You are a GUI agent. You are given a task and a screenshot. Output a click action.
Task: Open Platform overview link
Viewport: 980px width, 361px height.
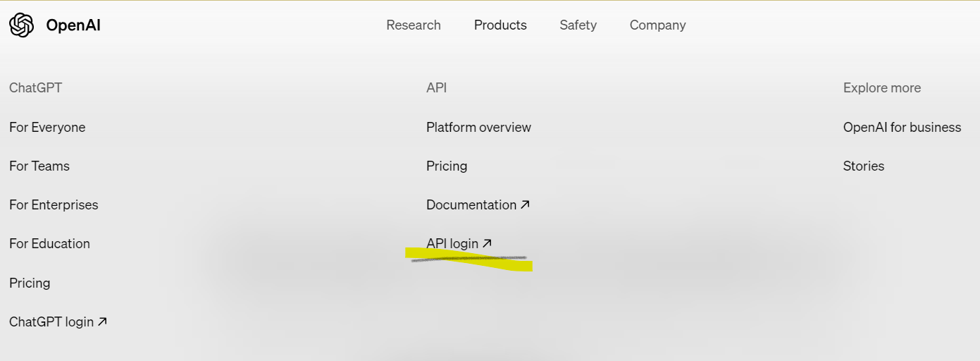click(478, 128)
